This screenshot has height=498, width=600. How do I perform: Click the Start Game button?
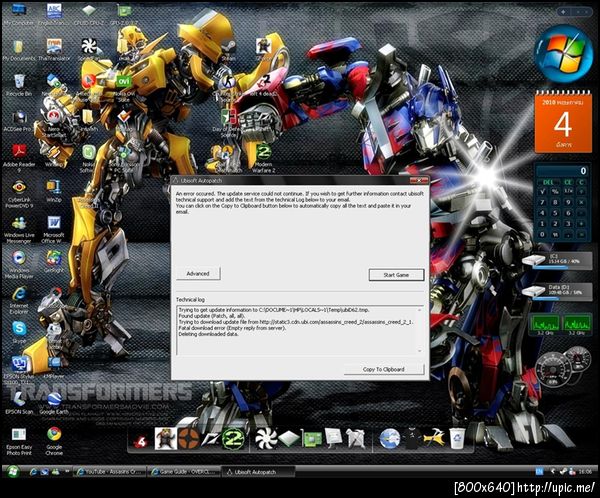[396, 275]
